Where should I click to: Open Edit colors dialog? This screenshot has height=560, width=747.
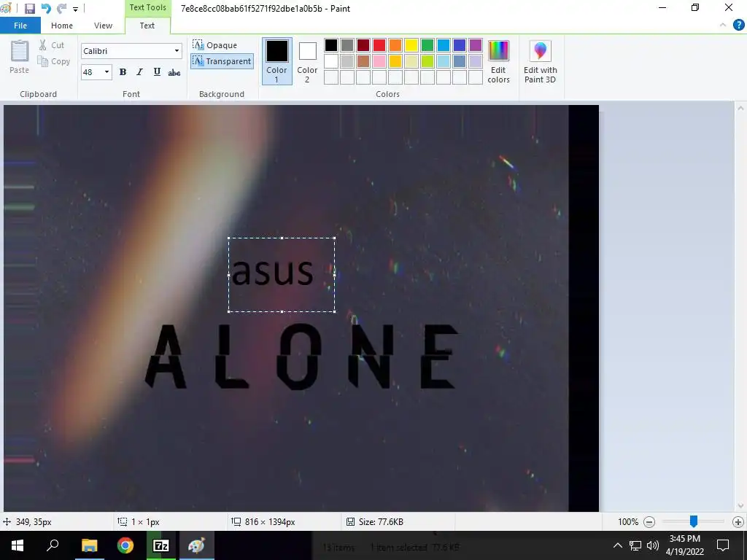tap(499, 61)
